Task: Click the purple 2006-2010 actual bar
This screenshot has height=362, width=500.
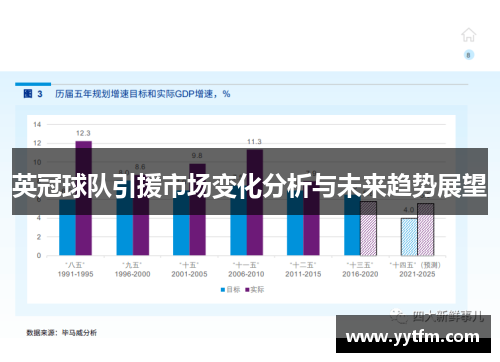Action: tap(255, 203)
